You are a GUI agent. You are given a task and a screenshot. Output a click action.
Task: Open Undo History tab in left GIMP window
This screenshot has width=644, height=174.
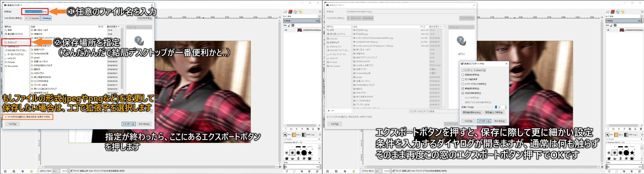(x=300, y=12)
